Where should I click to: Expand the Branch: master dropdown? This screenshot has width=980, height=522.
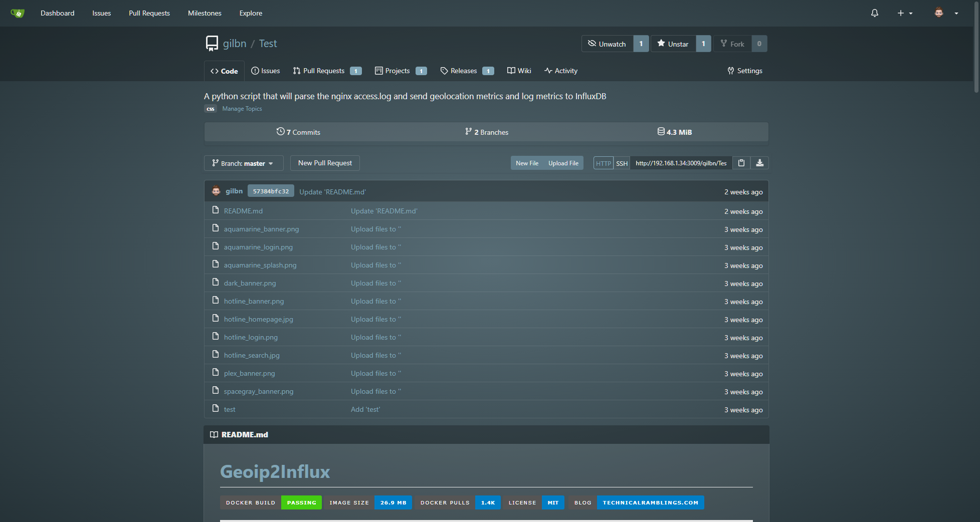coord(243,163)
